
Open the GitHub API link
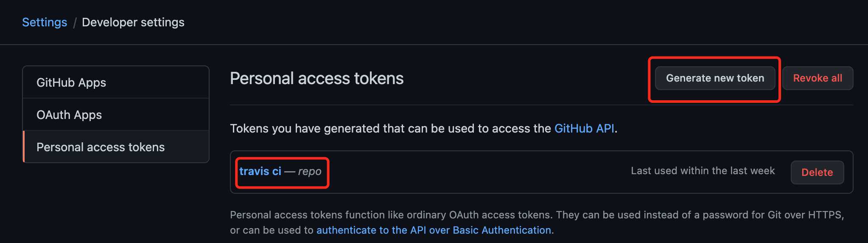(584, 128)
